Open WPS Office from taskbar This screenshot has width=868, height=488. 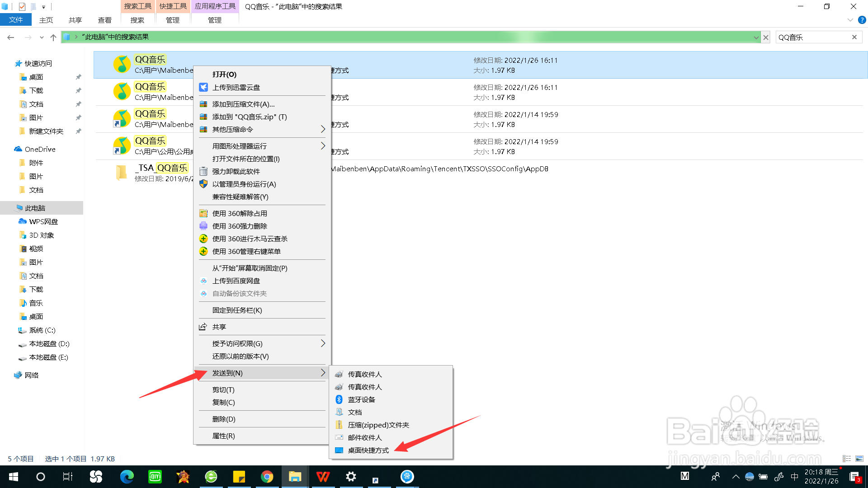323,477
